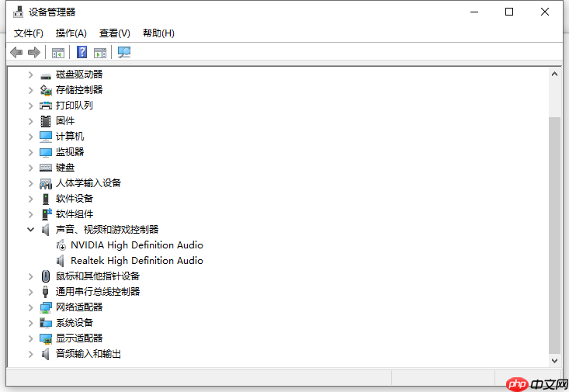Expand the 显示适配器 node
Screen dimensions: 569x392
31,338
